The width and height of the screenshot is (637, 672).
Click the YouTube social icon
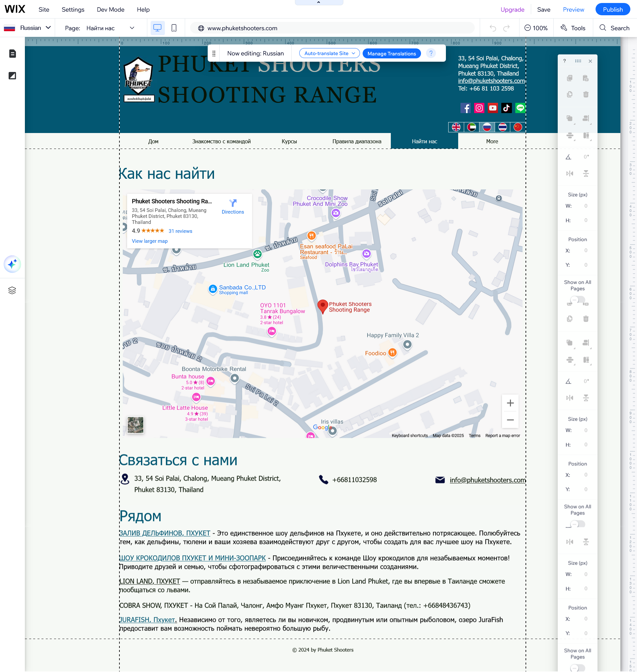point(493,108)
